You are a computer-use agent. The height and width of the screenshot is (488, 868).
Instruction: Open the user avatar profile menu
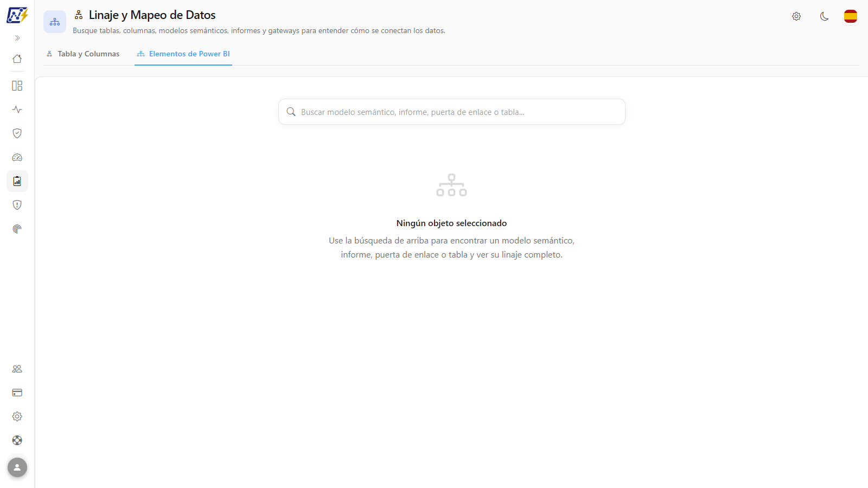click(x=17, y=467)
